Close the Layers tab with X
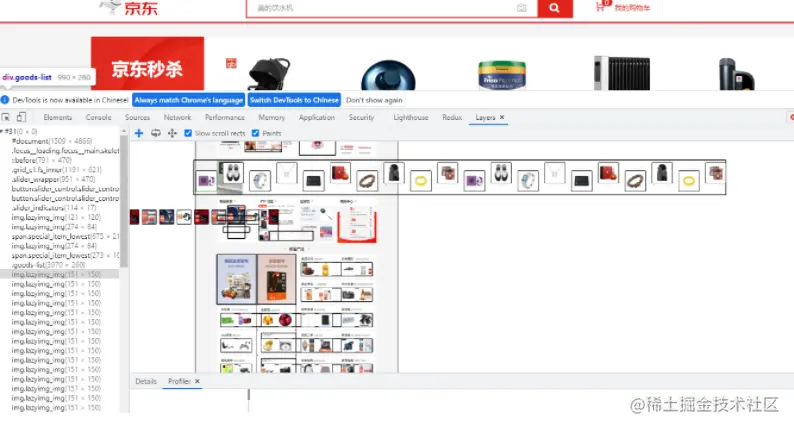This screenshot has width=794, height=429. click(502, 117)
